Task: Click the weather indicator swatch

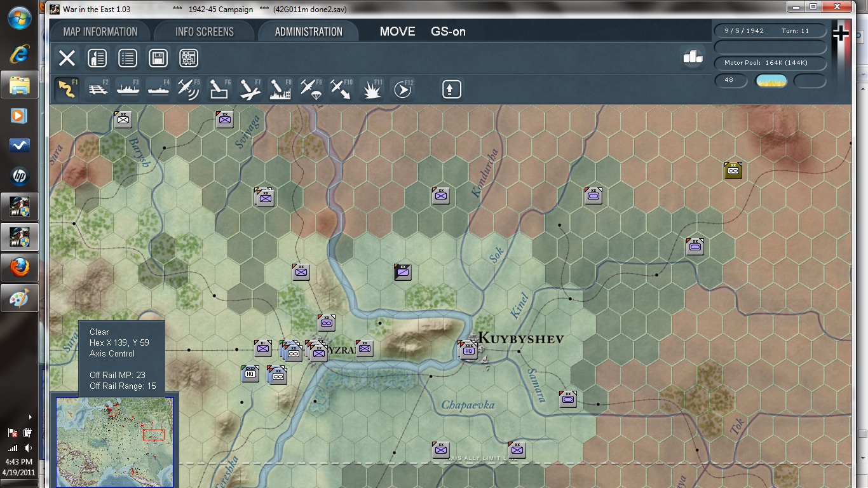Action: (x=771, y=81)
